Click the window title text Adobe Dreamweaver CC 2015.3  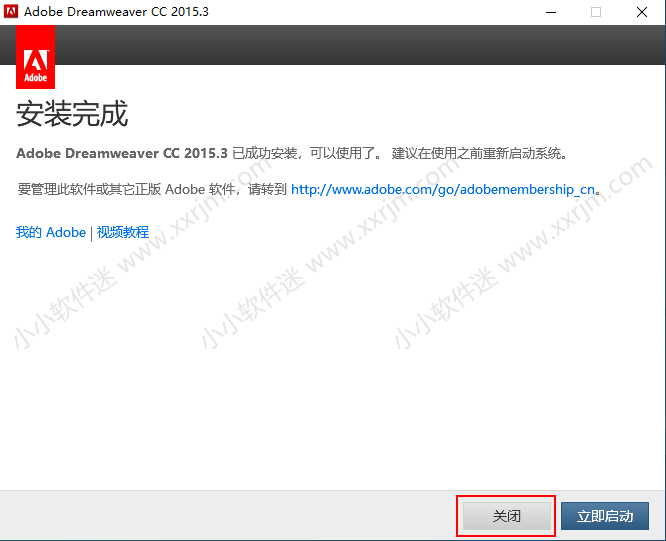(x=118, y=12)
